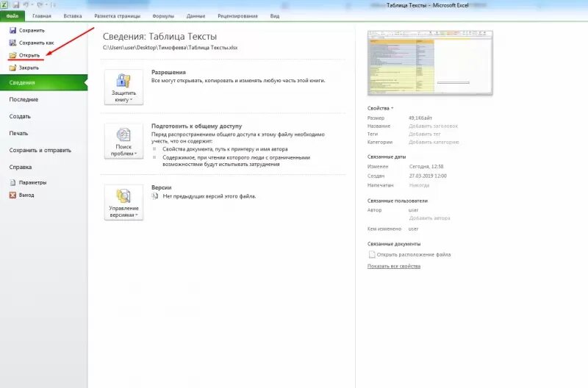This screenshot has height=388, width=588.
Task: Open Управление версиями dropdown button
Action: pos(123,202)
